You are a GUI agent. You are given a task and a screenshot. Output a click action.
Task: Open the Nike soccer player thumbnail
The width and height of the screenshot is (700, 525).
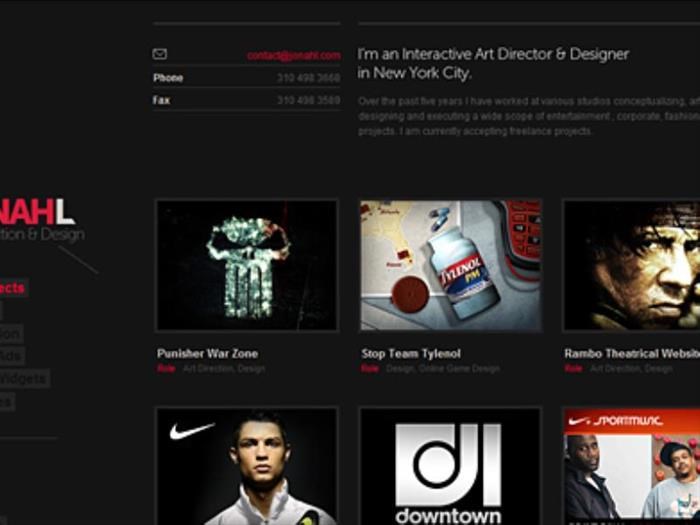coord(247,466)
